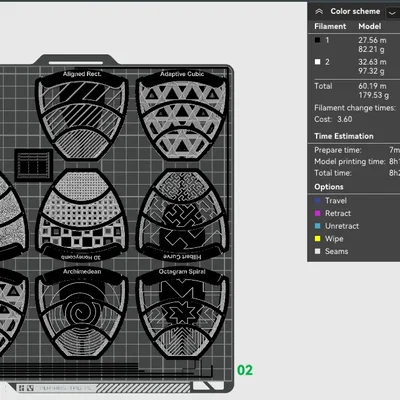Click the Total row label
Screen dimensions: 400x400
point(323,86)
